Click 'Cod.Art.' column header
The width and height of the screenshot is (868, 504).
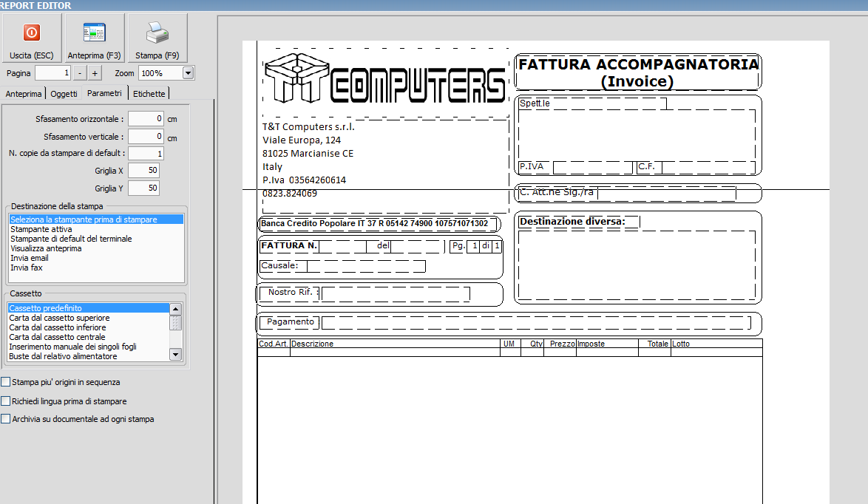(x=273, y=344)
